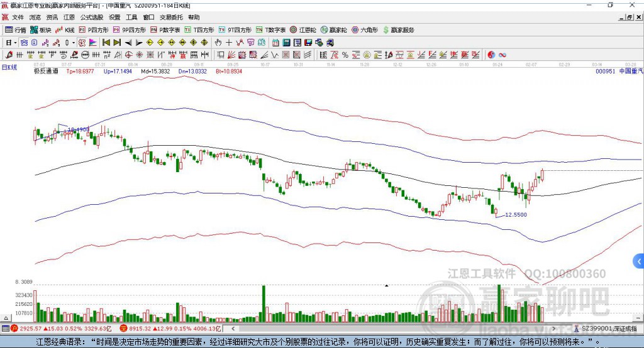The height and width of the screenshot is (348, 644).
Task: Select the pencil drawing tool
Action: (9, 55)
